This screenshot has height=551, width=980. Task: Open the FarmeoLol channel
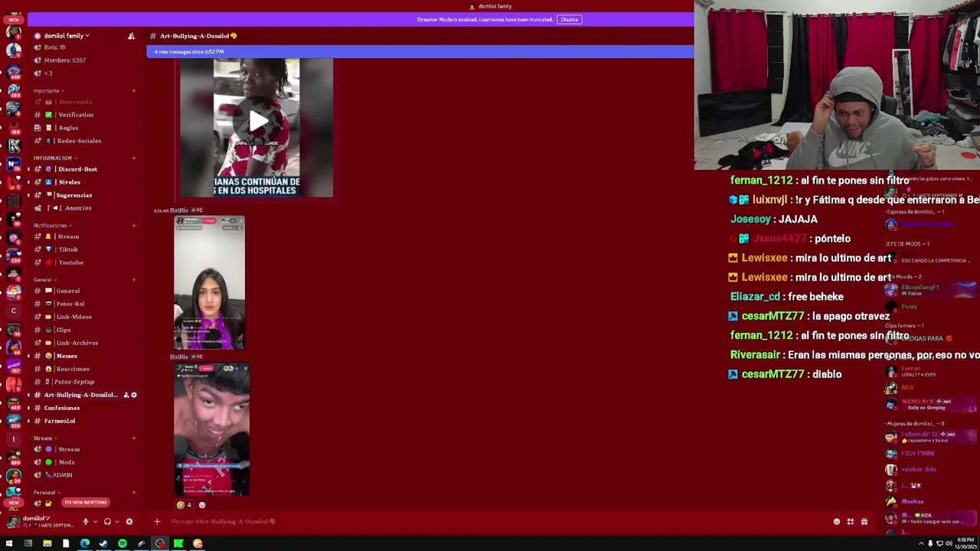pos(84,421)
